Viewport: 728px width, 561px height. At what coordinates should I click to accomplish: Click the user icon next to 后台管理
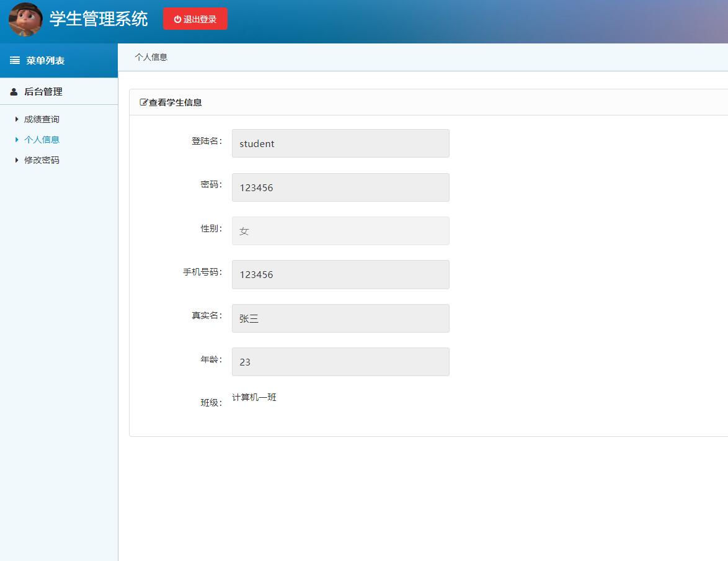pyautogui.click(x=14, y=91)
